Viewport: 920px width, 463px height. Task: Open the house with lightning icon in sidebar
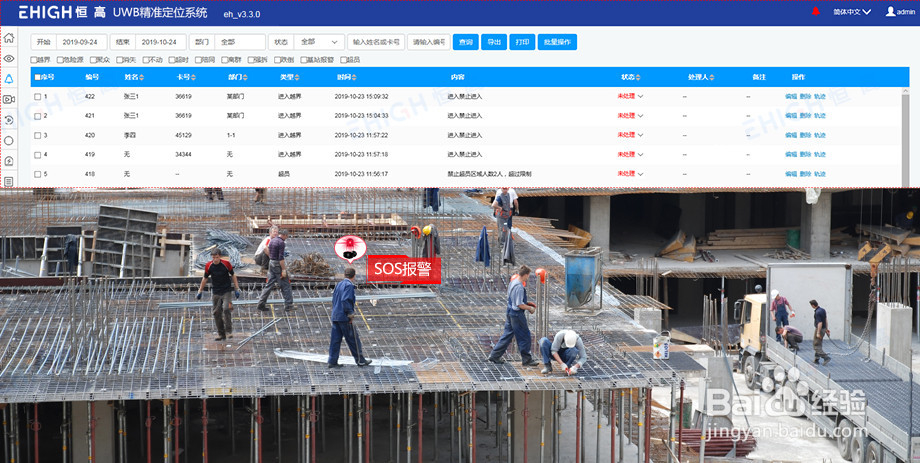coord(9,161)
